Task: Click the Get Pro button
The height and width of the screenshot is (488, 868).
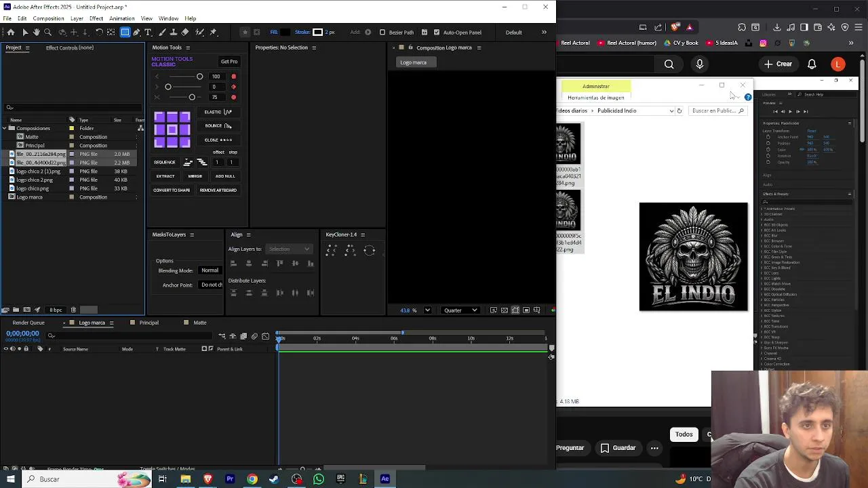Action: (x=229, y=62)
